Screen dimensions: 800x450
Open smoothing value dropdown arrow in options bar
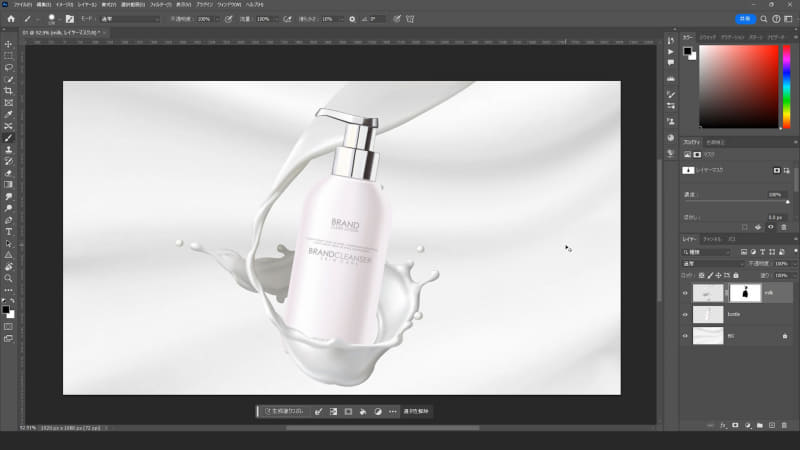pyautogui.click(x=340, y=19)
